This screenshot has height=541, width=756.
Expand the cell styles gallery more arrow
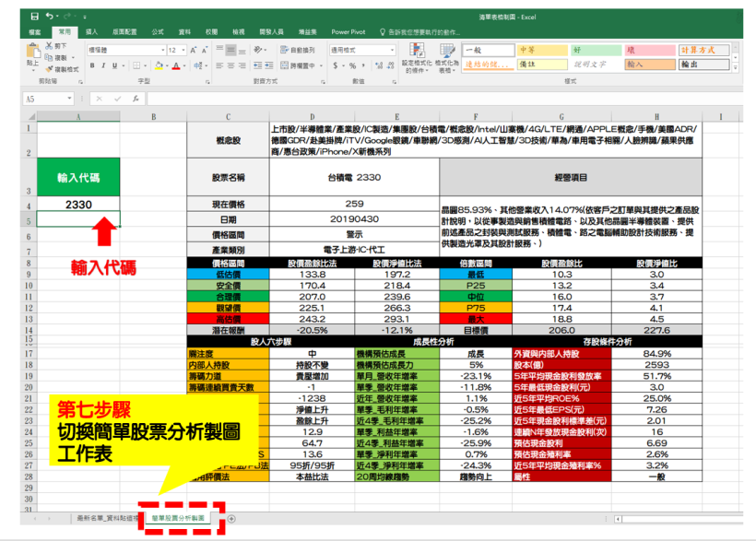click(736, 68)
